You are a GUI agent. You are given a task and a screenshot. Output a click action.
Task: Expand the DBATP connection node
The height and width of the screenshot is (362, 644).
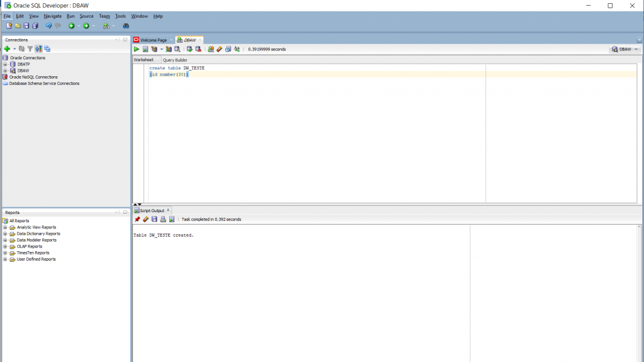tap(5, 64)
